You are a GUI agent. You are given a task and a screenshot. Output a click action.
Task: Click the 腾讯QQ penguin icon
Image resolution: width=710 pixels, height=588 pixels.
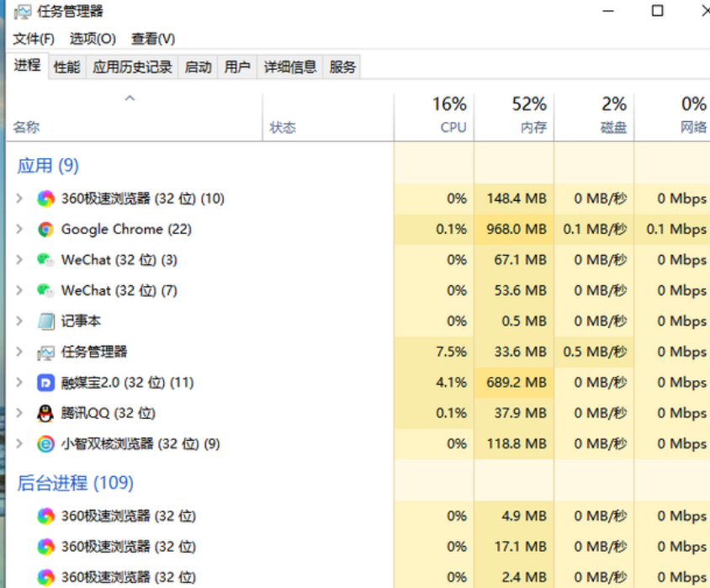45,413
